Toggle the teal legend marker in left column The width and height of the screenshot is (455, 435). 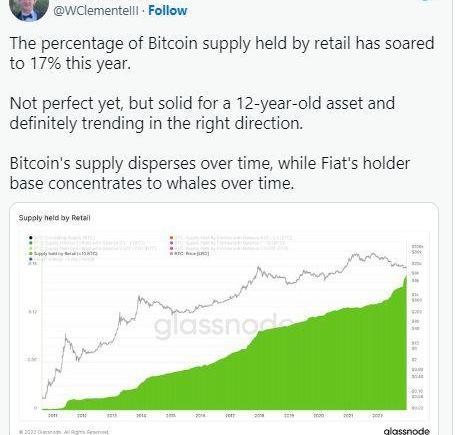tap(31, 243)
